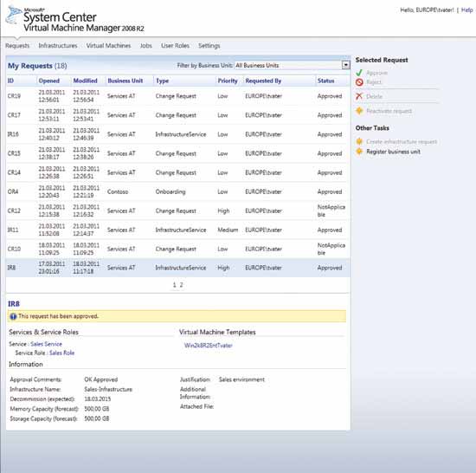Click the Reactivate request star icon

359,111
